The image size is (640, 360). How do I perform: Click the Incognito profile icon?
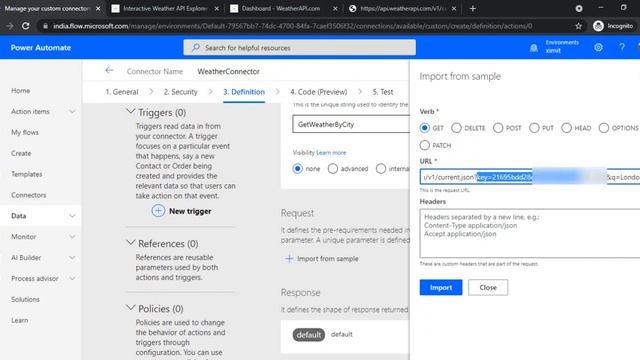[598, 26]
